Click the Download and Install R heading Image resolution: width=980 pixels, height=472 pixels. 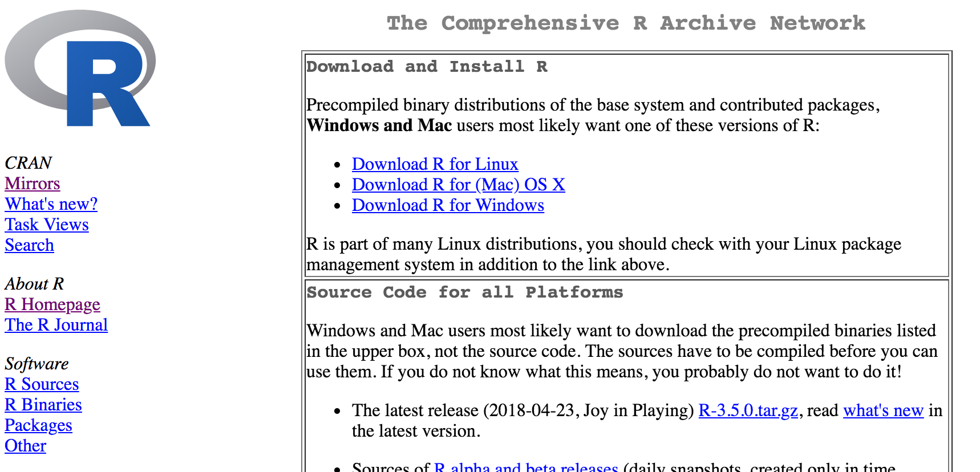click(x=427, y=67)
